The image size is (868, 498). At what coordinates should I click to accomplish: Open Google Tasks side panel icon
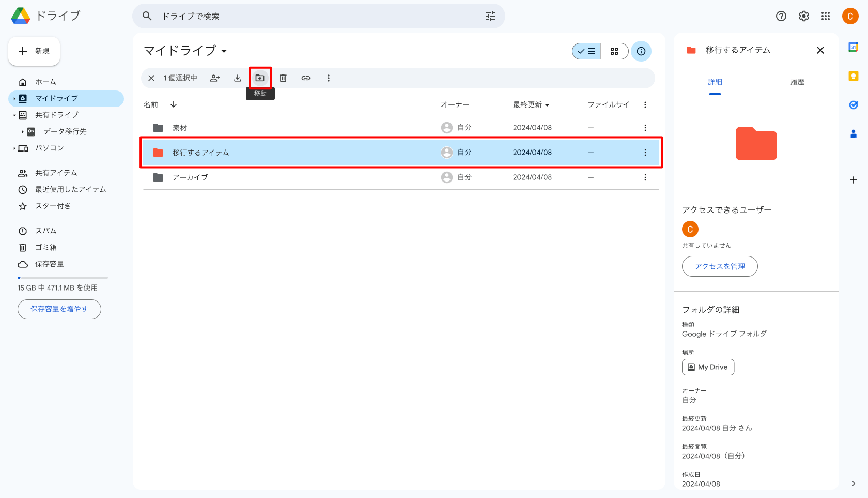[854, 105]
